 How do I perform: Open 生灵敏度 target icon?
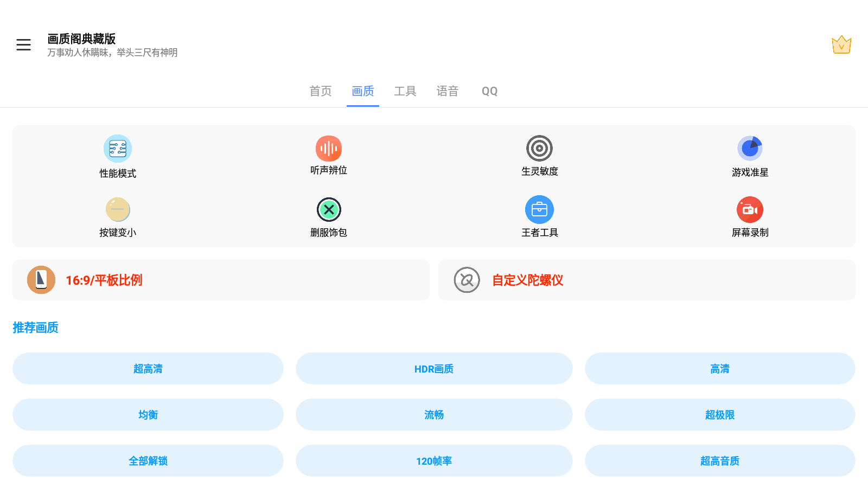click(539, 148)
